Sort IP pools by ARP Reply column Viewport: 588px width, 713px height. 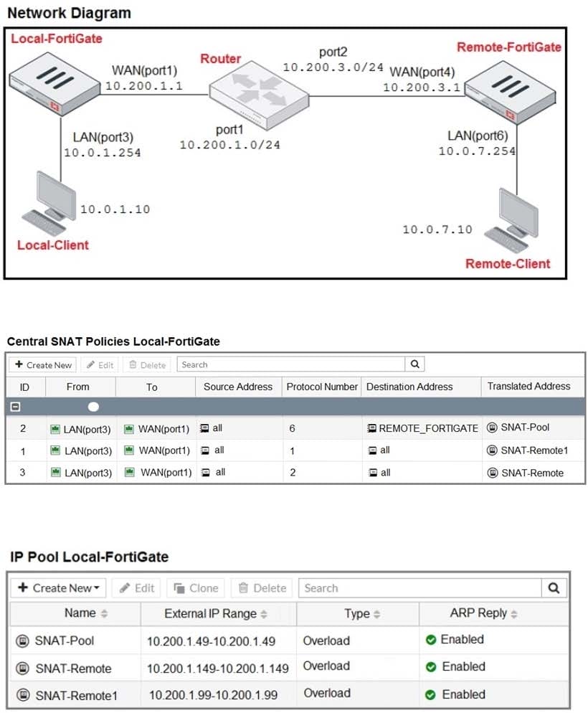(483, 613)
